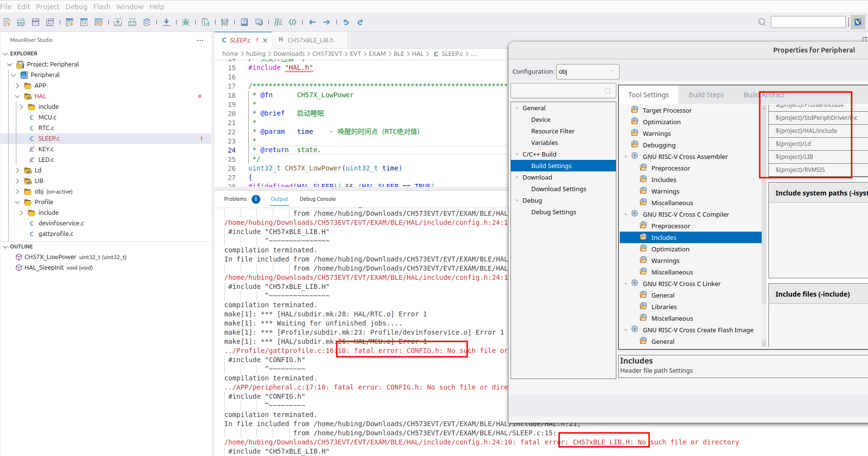Click the New Project toolbar icon
The width and height of the screenshot is (868, 456).
(70, 22)
